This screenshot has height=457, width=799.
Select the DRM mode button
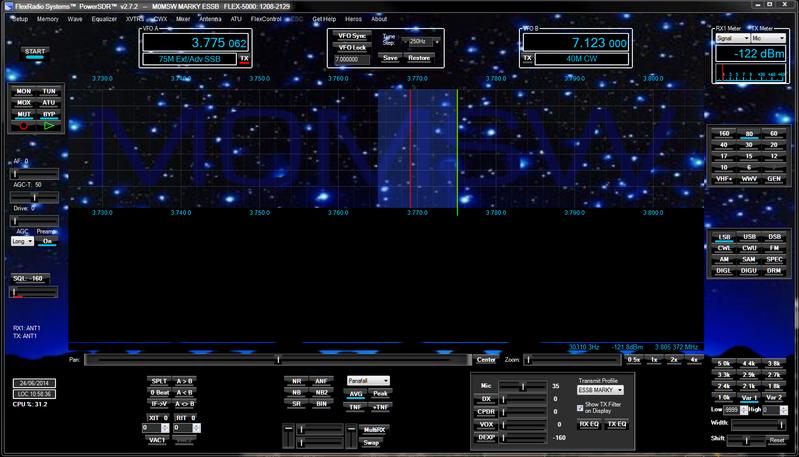[774, 271]
